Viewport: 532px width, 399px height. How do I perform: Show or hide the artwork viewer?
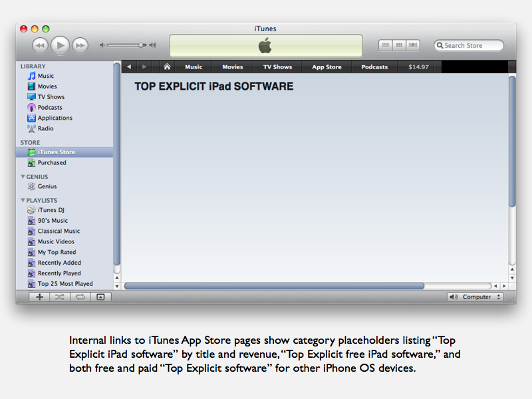point(101,297)
